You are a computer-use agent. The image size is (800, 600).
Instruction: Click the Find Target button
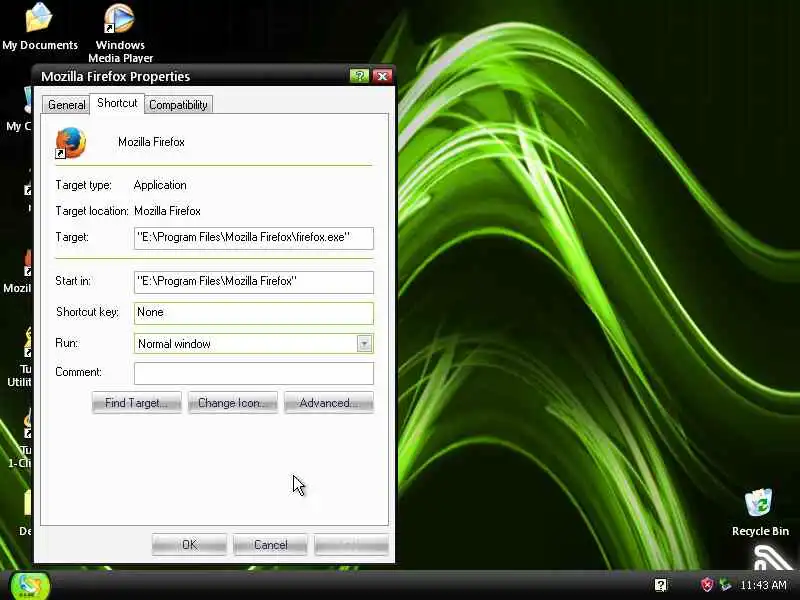[x=137, y=403]
